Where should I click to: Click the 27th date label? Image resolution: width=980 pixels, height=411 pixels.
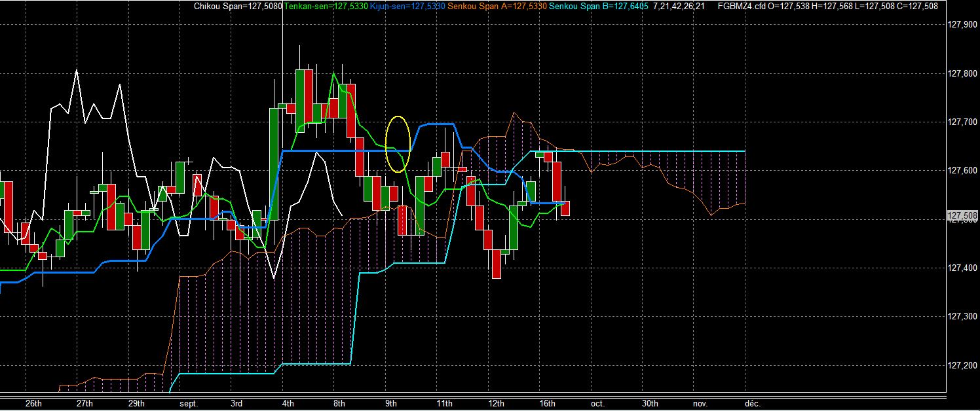(x=85, y=403)
